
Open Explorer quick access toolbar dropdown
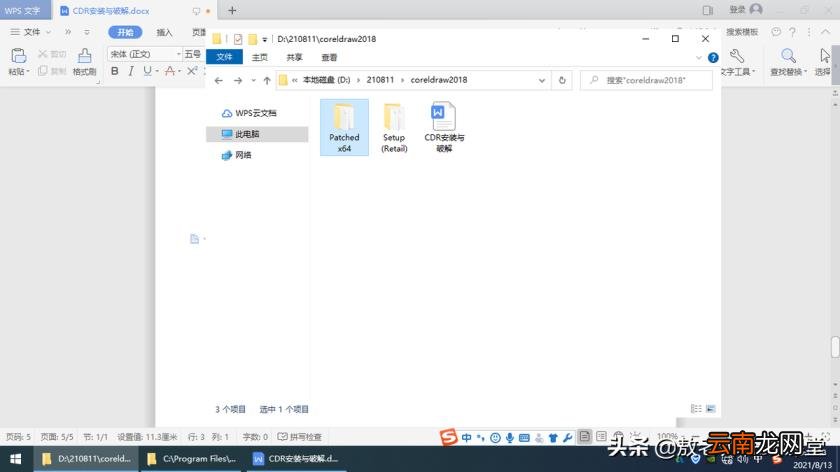[265, 39]
